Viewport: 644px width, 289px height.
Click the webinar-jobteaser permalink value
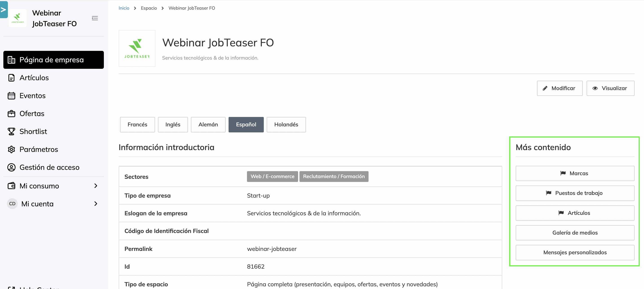[x=272, y=249]
